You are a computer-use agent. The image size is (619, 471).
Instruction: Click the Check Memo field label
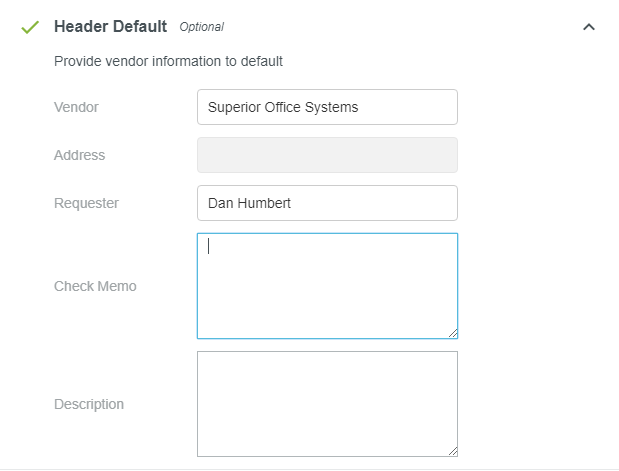click(95, 286)
